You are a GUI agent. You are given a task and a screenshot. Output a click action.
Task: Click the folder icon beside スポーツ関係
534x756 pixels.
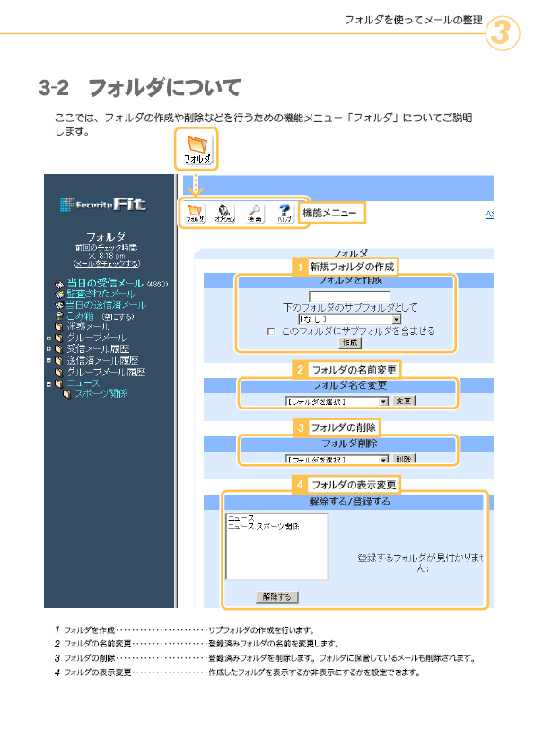pos(67,394)
